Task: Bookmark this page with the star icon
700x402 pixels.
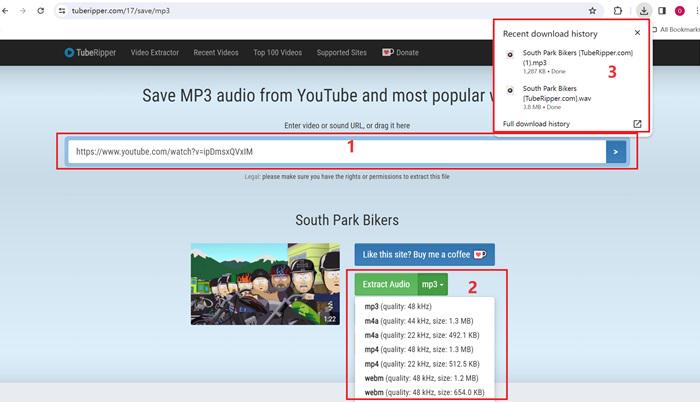Action: (x=592, y=11)
